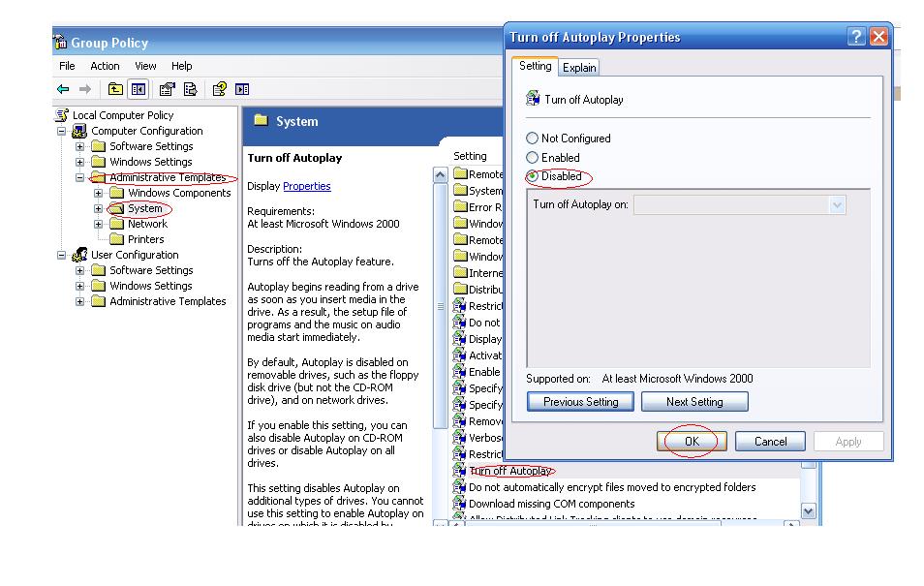Click the Do not setting icon in the list

click(460, 322)
